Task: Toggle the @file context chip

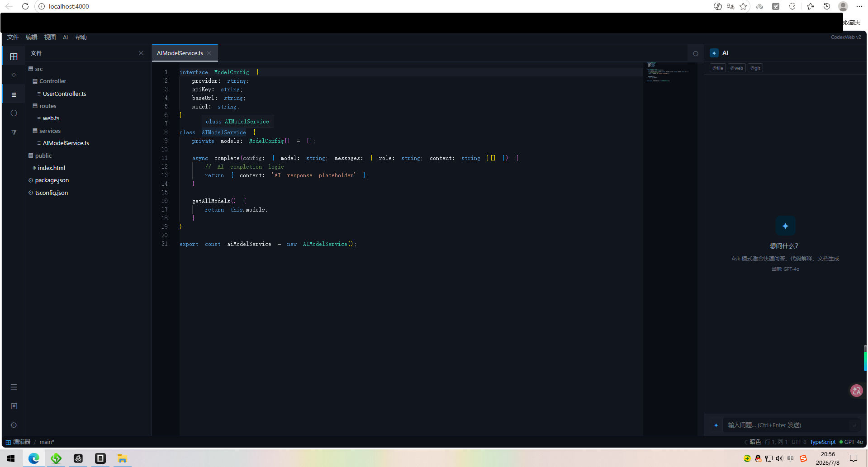Action: pos(718,68)
